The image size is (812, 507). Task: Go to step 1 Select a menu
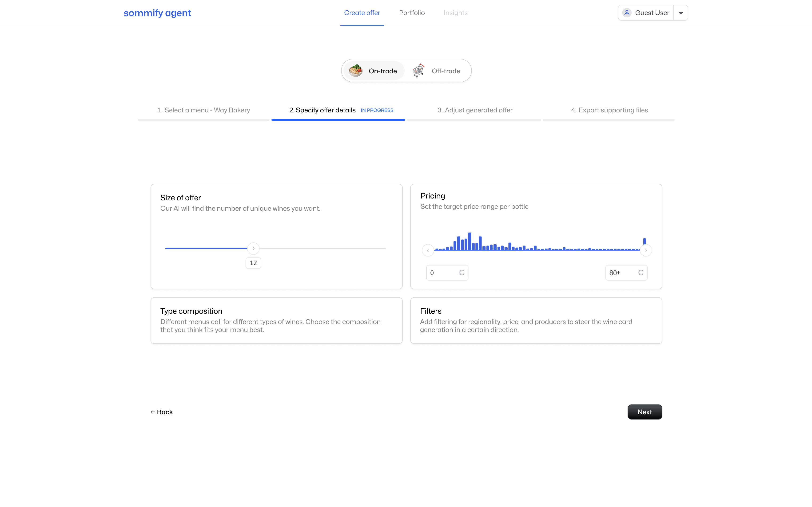(x=203, y=110)
